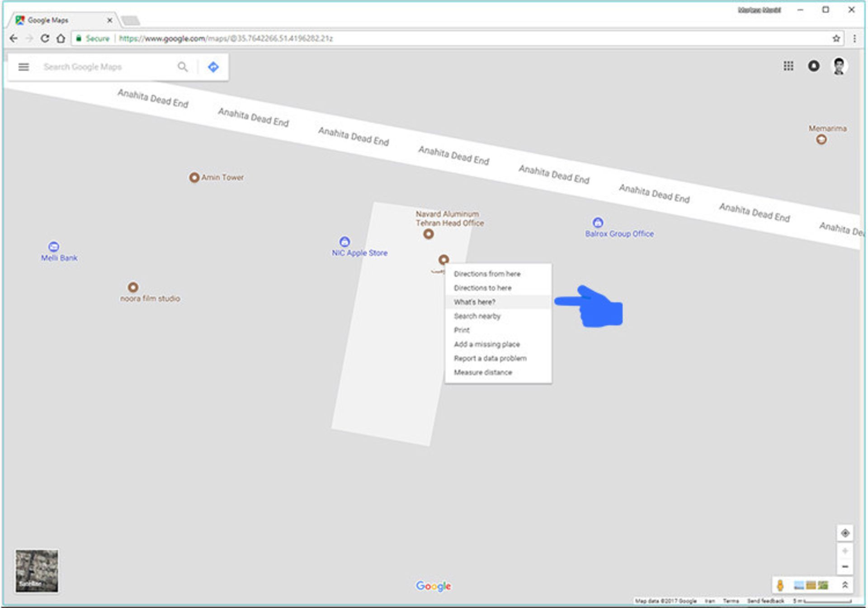Click the Amin Tower place marker

[x=194, y=177]
